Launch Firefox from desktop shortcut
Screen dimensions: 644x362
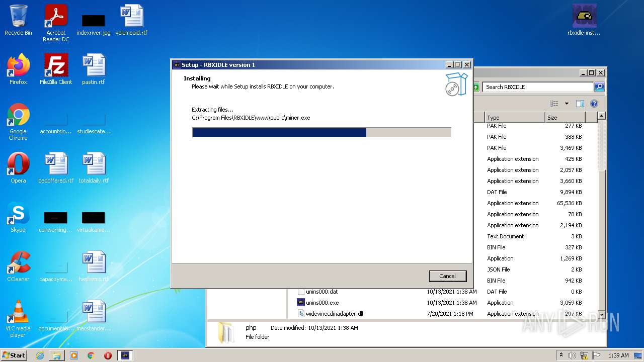point(18,69)
